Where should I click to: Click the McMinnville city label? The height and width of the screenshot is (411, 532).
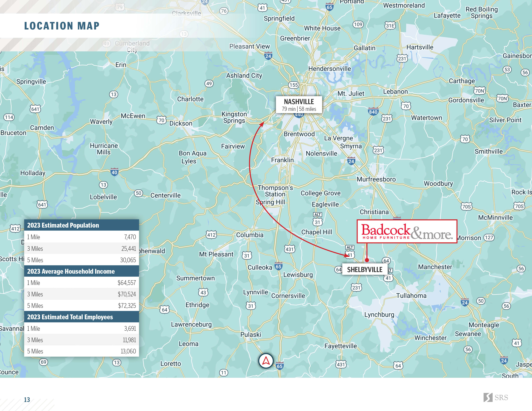495,217
